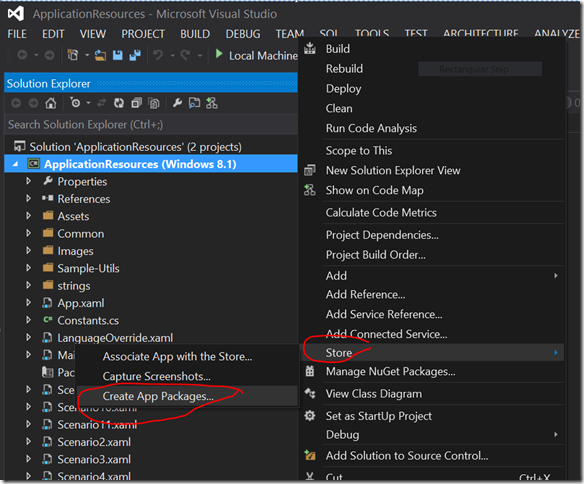The width and height of the screenshot is (584, 484).
Task: Select LanguageOverride.xaml file
Action: [x=115, y=338]
